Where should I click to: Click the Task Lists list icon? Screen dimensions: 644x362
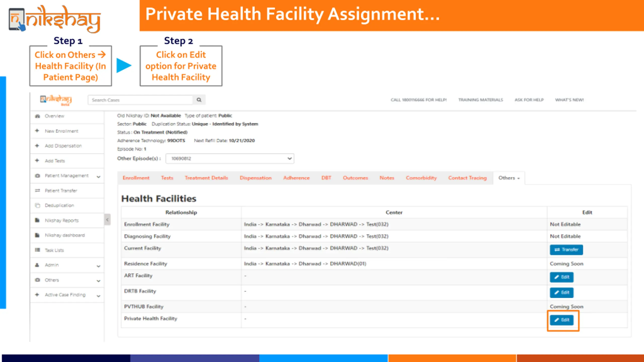37,250
